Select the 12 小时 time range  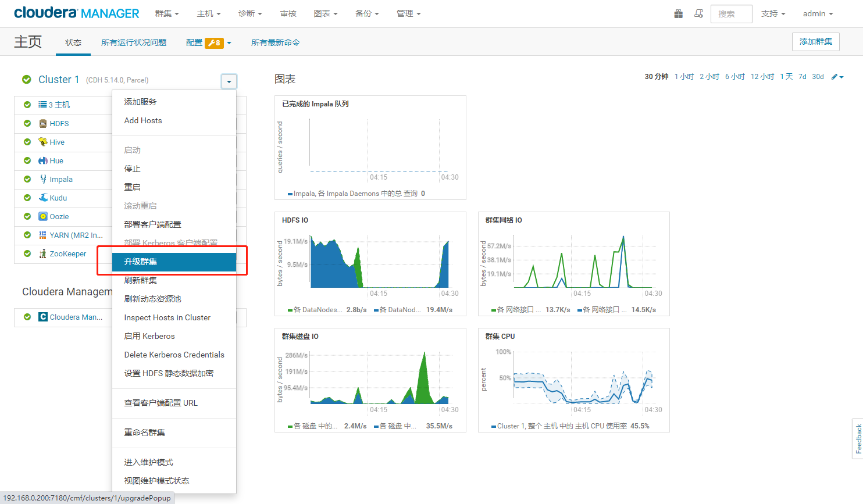(762, 77)
